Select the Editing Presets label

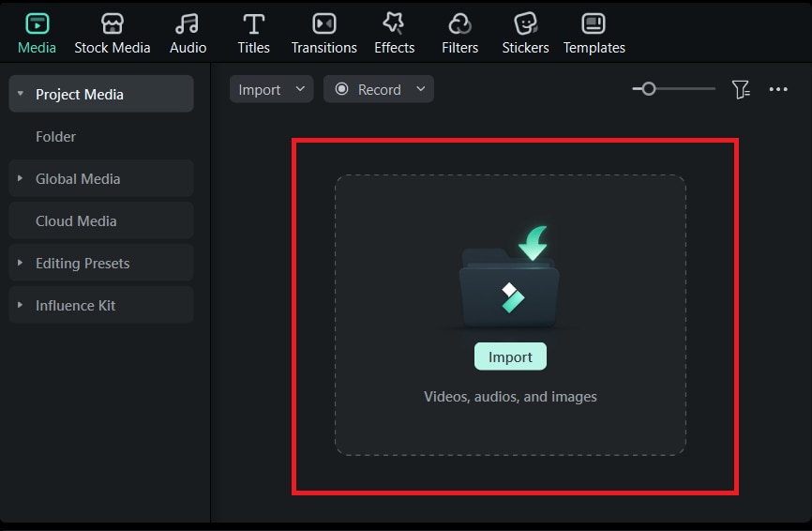[83, 264]
